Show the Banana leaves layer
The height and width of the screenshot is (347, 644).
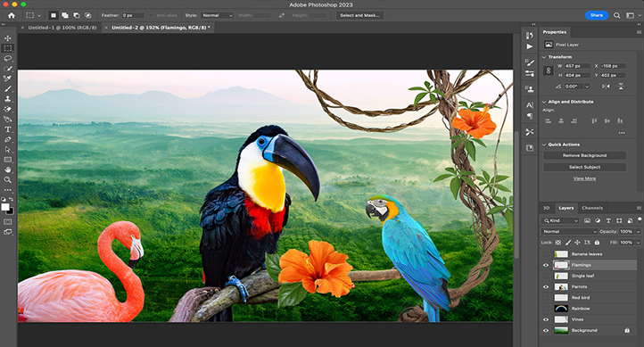pyautogui.click(x=546, y=254)
